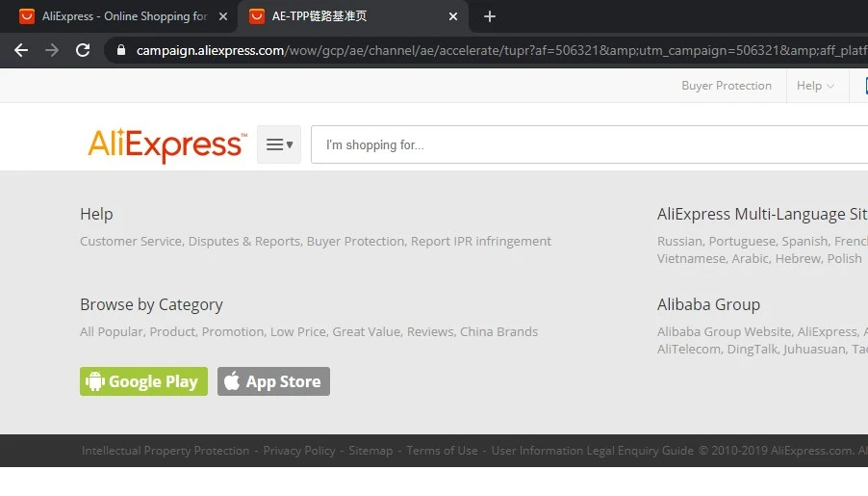Open Alibaba Group Website link
This screenshot has width=868, height=496.
[x=724, y=331]
